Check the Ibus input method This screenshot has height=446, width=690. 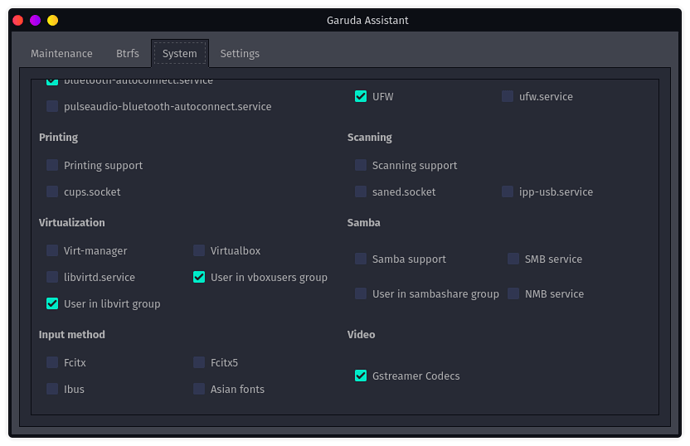[x=52, y=388]
